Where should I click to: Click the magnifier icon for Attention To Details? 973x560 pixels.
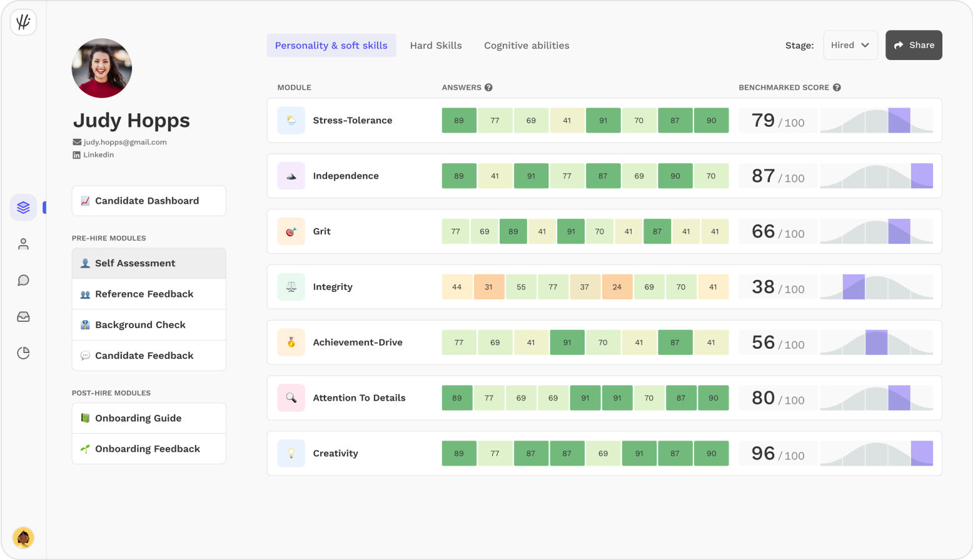click(290, 397)
